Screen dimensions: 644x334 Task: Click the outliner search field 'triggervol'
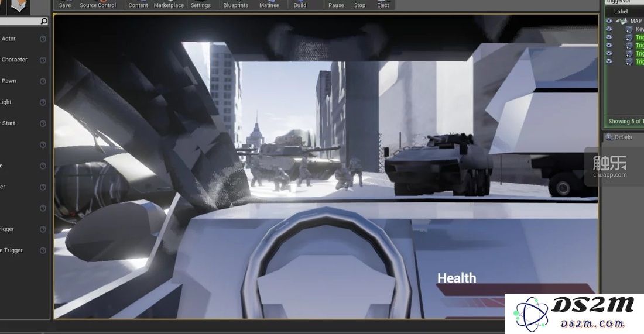(624, 2)
